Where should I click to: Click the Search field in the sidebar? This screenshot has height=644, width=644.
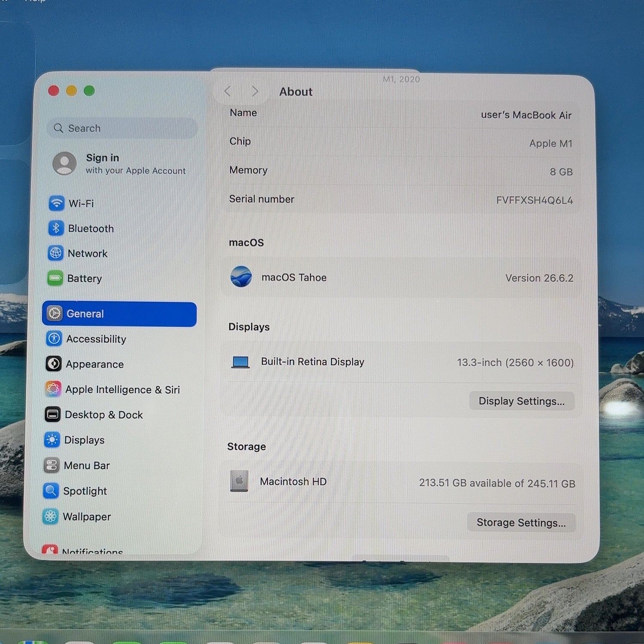(122, 128)
